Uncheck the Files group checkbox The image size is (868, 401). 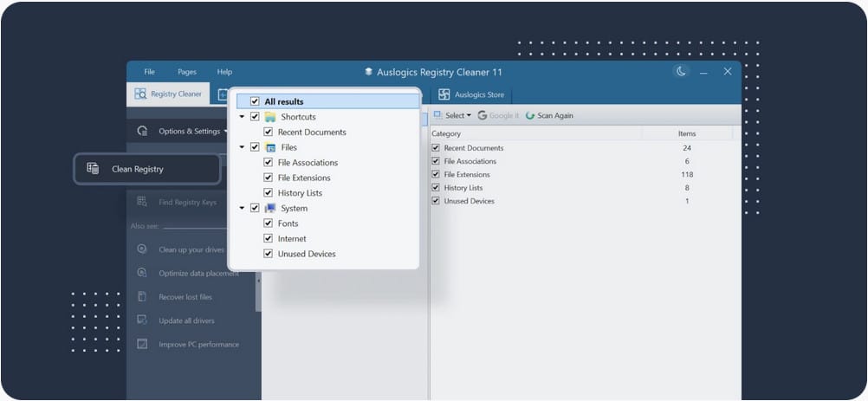tap(255, 147)
